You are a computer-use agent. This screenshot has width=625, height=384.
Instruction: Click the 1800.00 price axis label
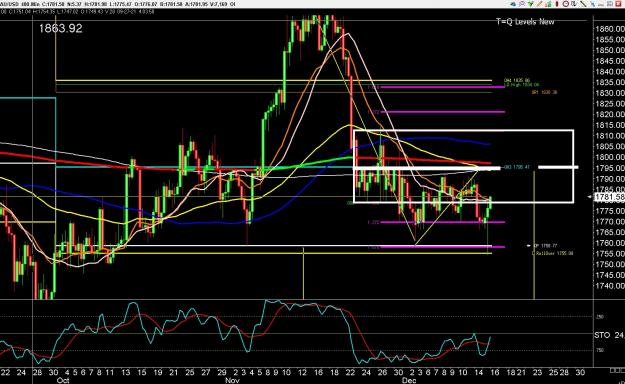(x=609, y=157)
